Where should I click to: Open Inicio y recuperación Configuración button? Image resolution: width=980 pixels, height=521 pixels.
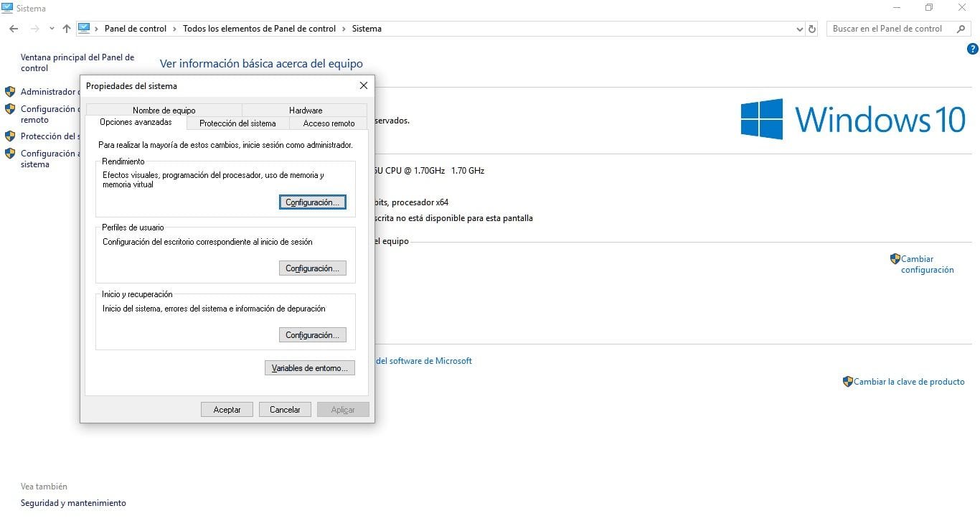click(312, 335)
